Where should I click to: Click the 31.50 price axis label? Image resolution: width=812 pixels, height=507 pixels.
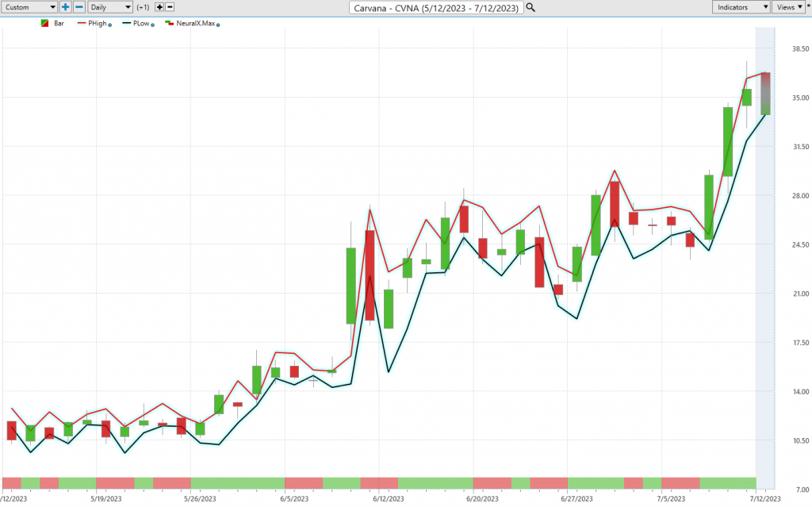pyautogui.click(x=800, y=147)
